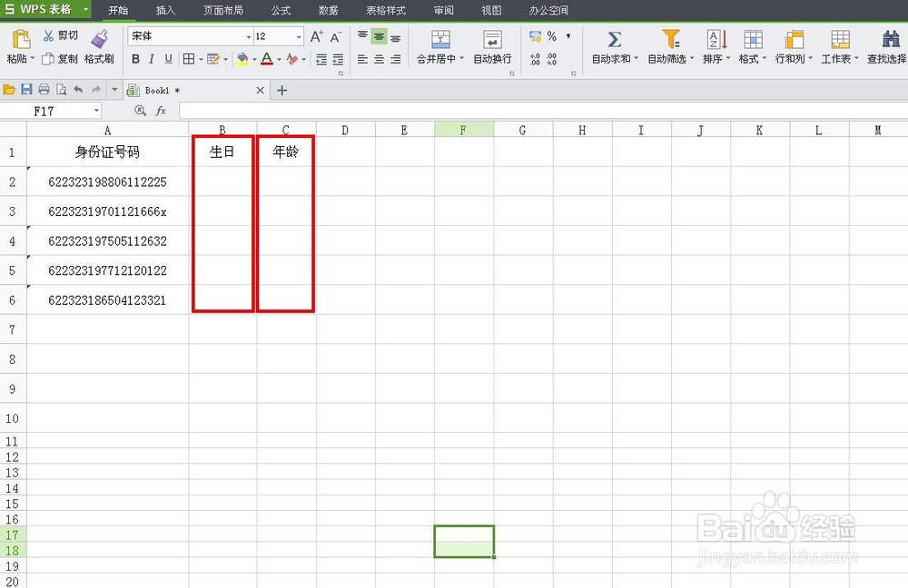The image size is (908, 588).
Task: Expand the AutoSum dropdown arrow
Action: tap(636, 58)
